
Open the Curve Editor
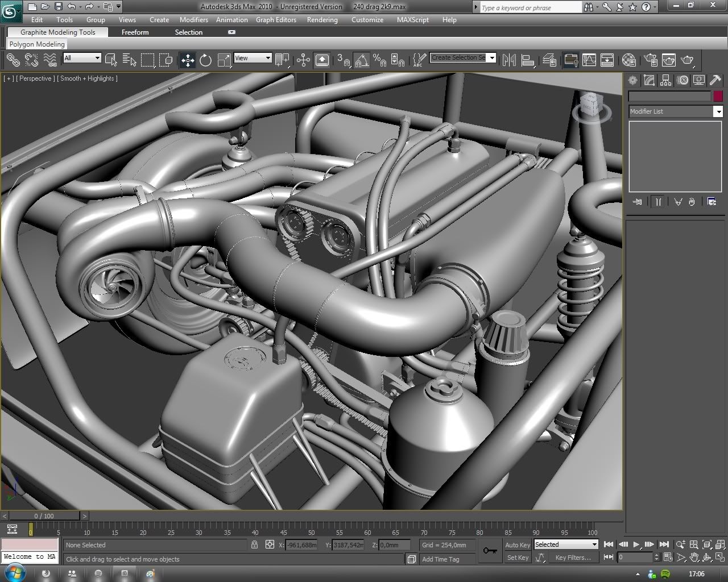click(589, 60)
